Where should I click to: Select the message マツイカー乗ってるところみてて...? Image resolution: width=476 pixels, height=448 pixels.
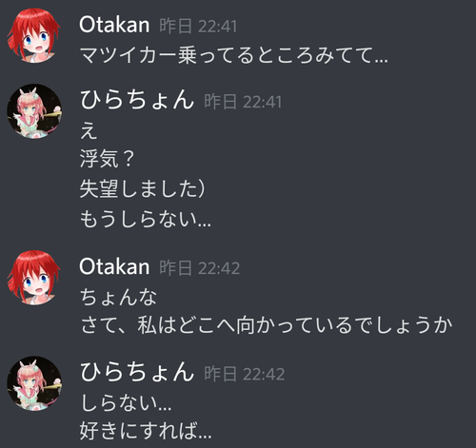[233, 55]
